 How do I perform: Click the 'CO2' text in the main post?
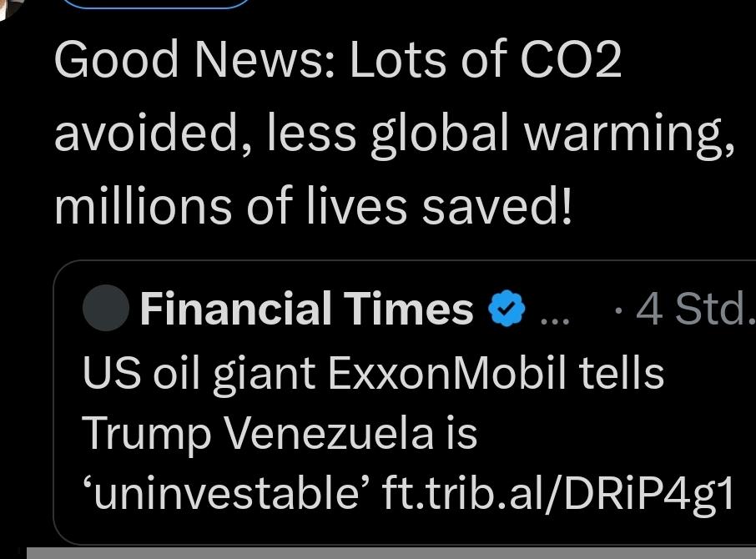571,60
